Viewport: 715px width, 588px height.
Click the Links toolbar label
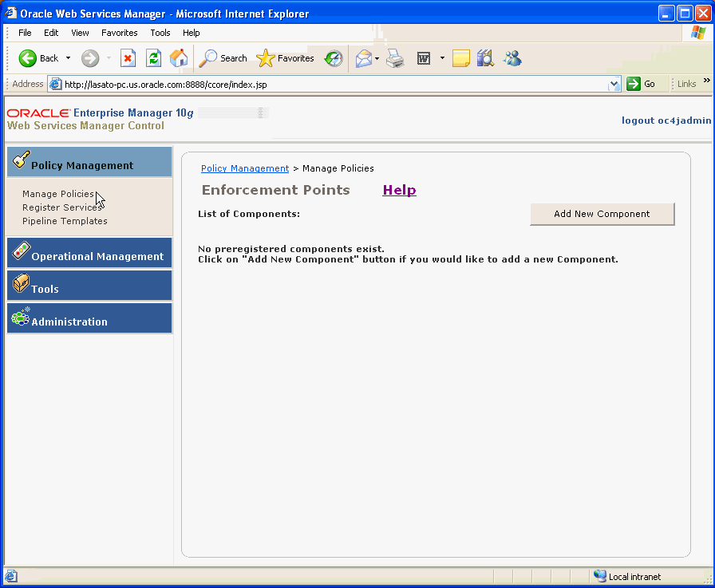click(x=686, y=84)
